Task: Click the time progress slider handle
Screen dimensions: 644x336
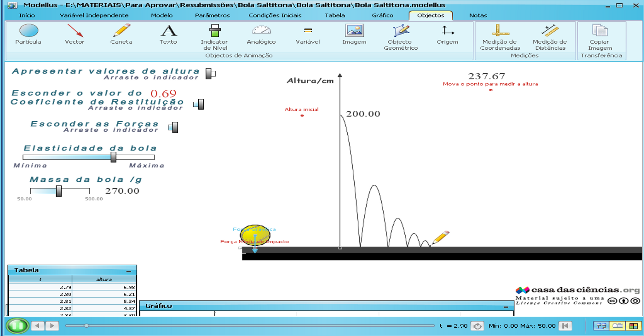Action: [x=86, y=326]
